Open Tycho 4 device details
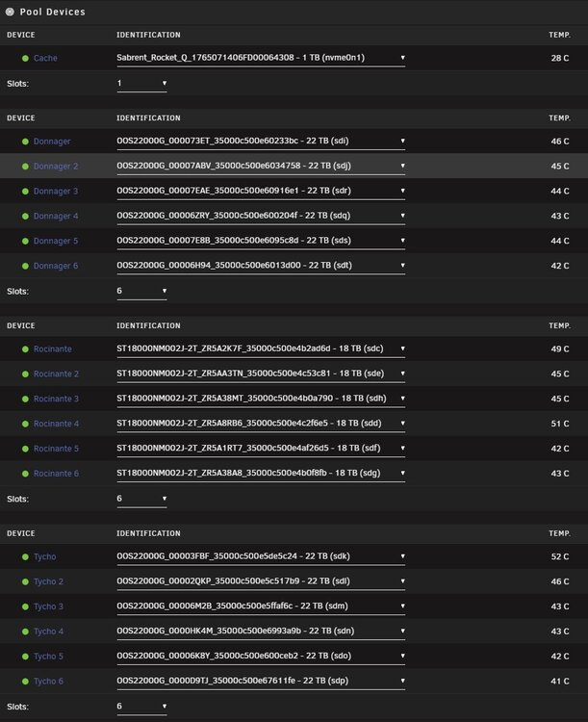The height and width of the screenshot is (722, 588). coord(48,632)
